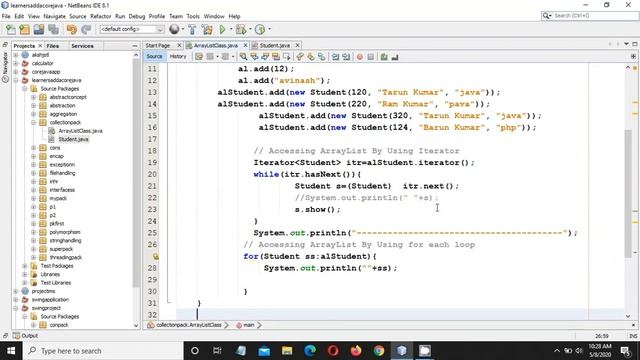Screen dimensions: 640x360
Task: Click the Uncomment lines icon
Action: (395, 57)
